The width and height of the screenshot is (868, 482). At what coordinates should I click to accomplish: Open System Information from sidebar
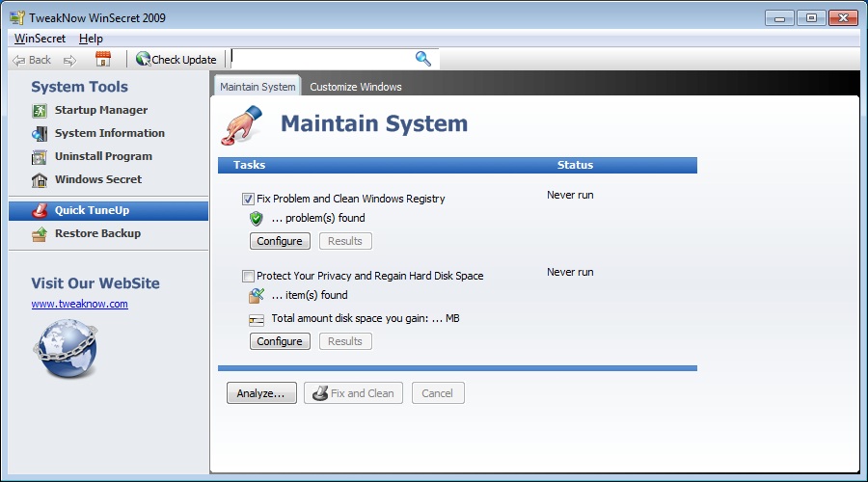pyautogui.click(x=110, y=133)
